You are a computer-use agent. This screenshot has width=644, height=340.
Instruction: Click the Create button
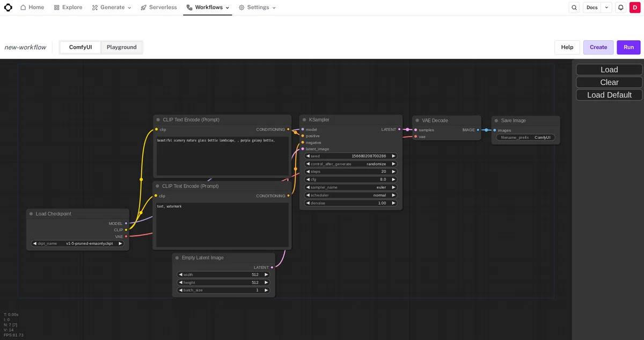(x=598, y=47)
